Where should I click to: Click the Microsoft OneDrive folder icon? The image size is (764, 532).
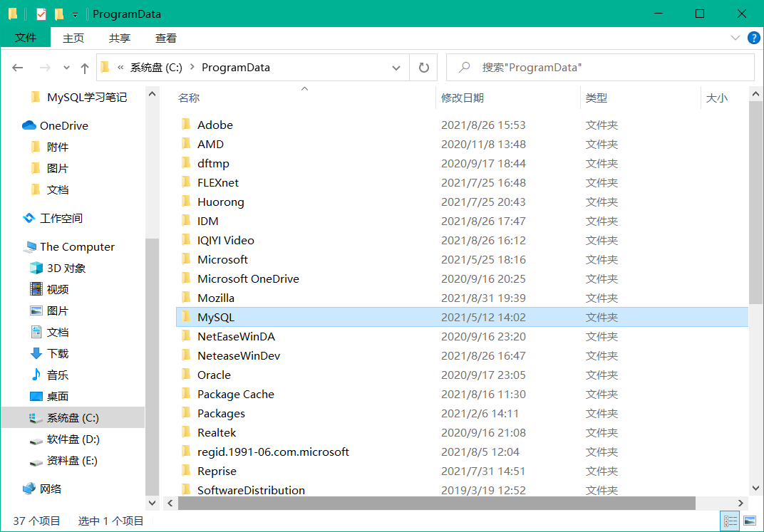185,278
